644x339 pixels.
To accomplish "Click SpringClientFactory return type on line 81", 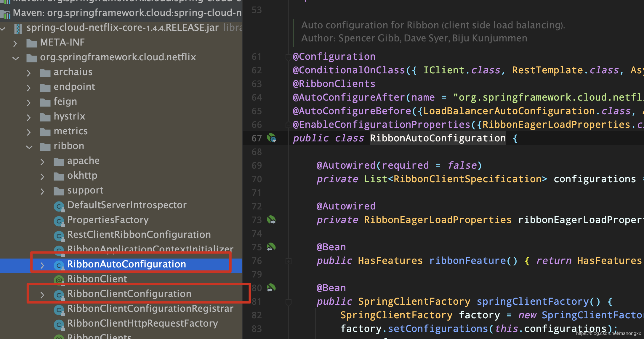I will click(x=414, y=301).
